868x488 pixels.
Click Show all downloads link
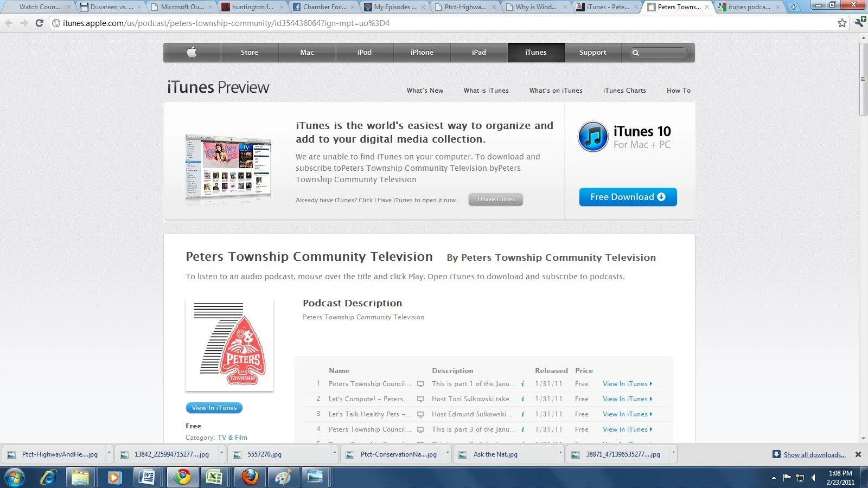pos(814,455)
